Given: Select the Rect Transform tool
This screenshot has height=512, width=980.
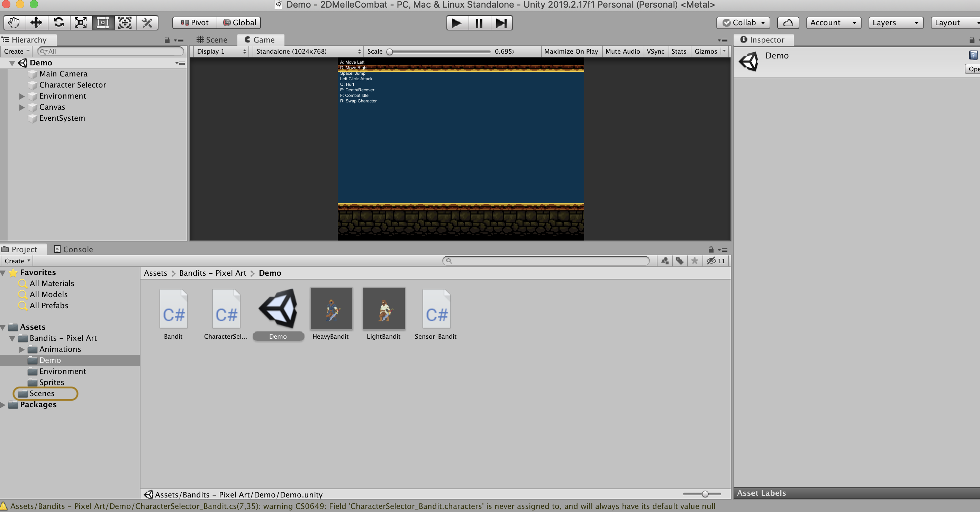Looking at the screenshot, I should tap(103, 23).
